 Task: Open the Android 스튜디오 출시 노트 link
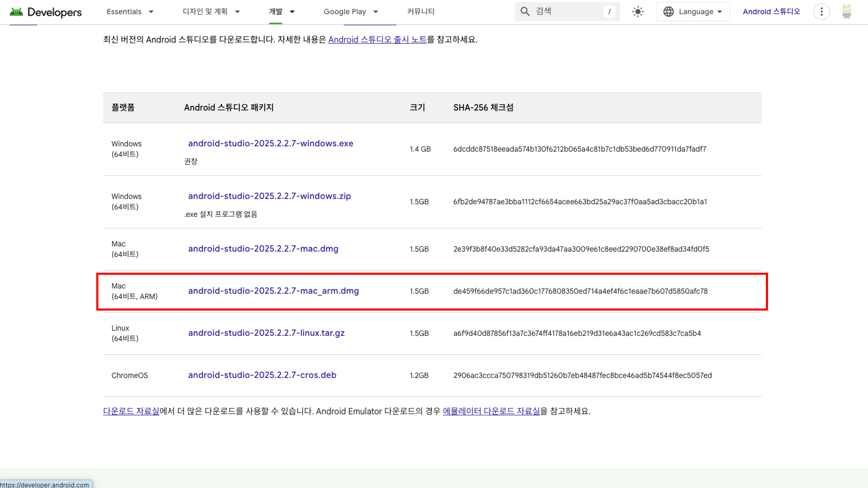coord(377,39)
